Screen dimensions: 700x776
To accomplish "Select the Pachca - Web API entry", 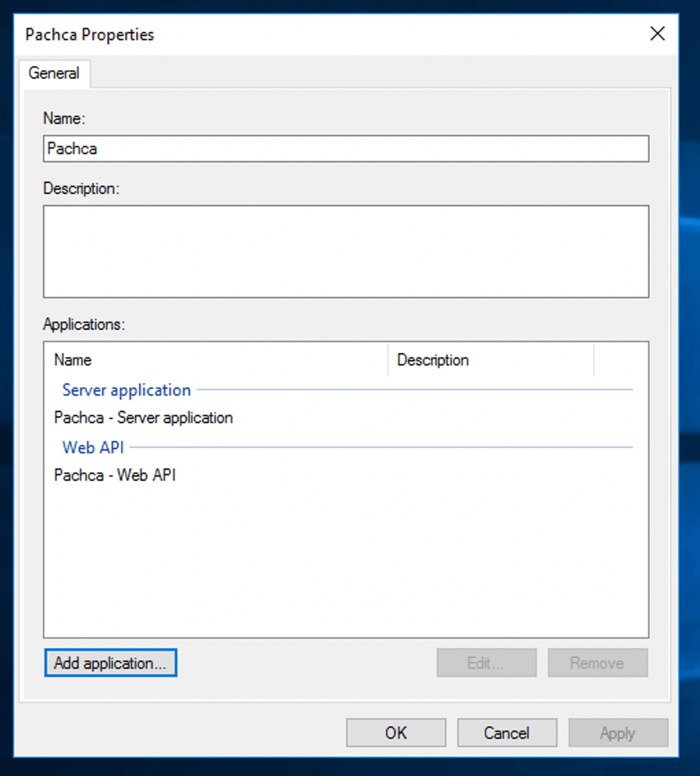I will [x=115, y=475].
